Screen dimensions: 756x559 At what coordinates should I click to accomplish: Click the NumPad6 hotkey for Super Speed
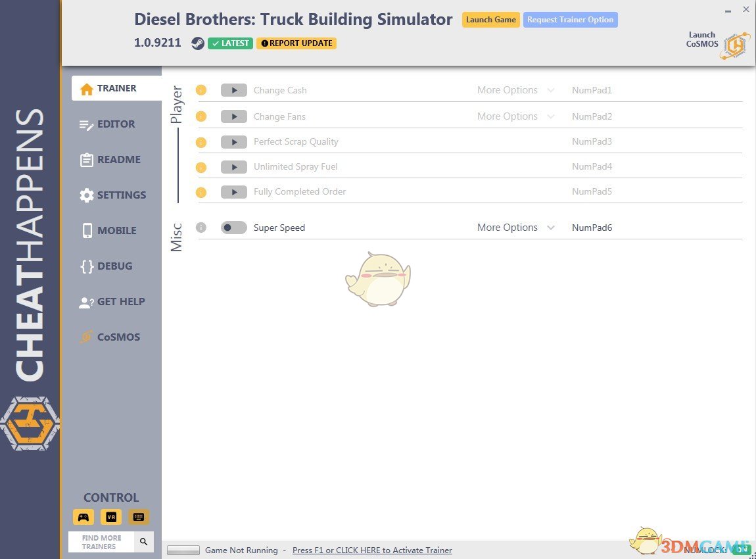point(592,228)
